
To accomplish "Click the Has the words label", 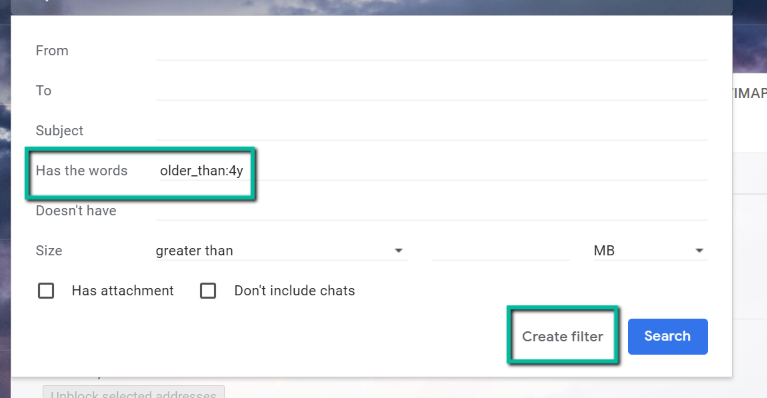I will coord(82,171).
